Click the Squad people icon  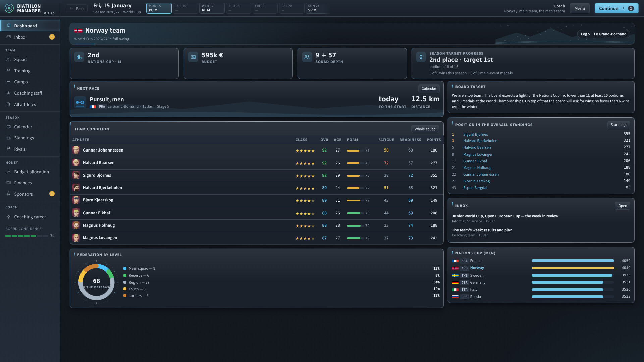tap(9, 59)
